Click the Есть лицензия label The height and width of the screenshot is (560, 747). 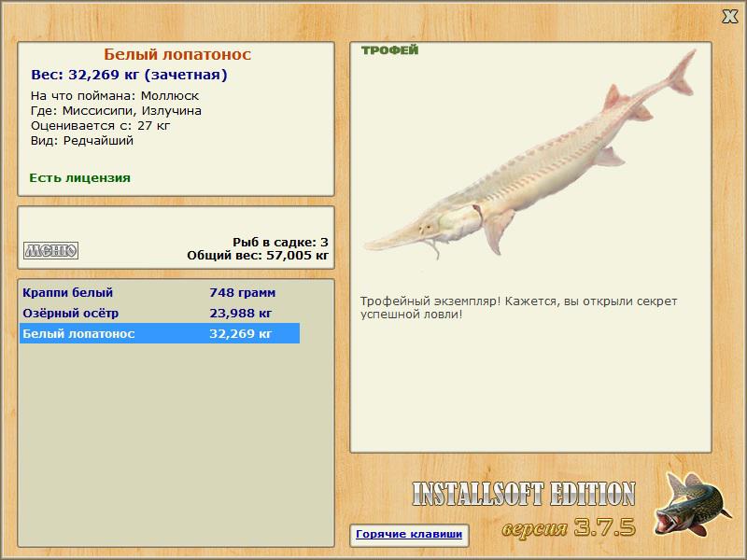point(80,177)
